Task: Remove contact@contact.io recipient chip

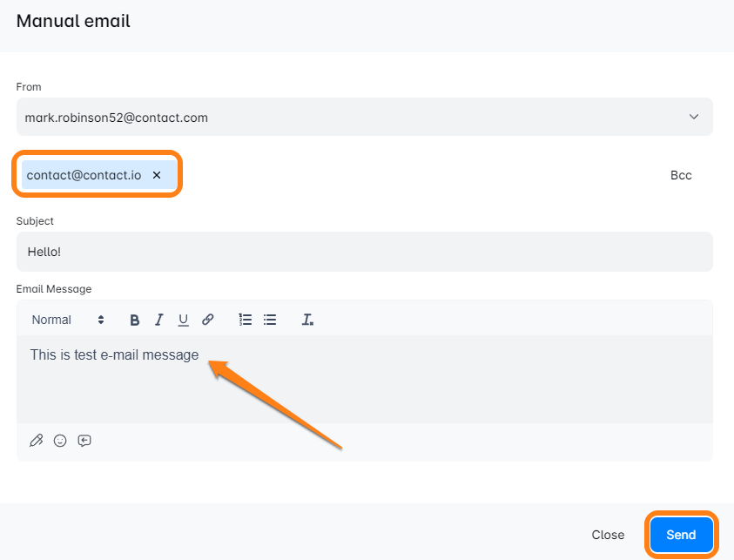Action: (157, 175)
